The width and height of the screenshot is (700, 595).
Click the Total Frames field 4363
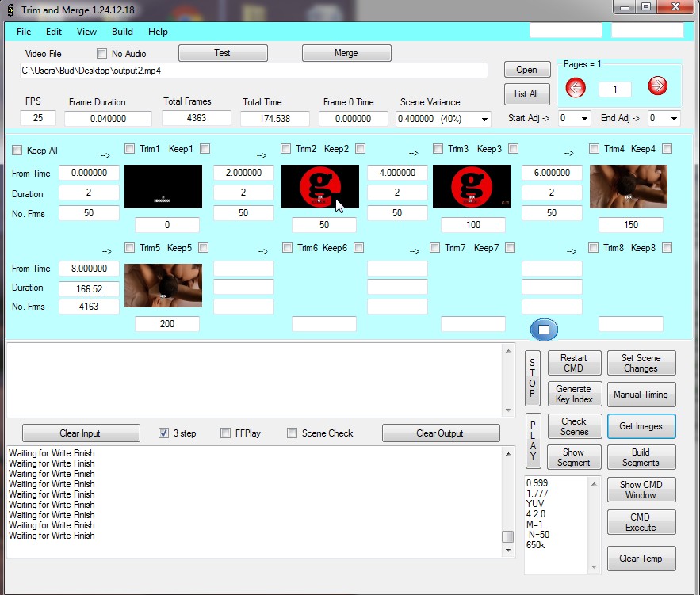pos(197,118)
